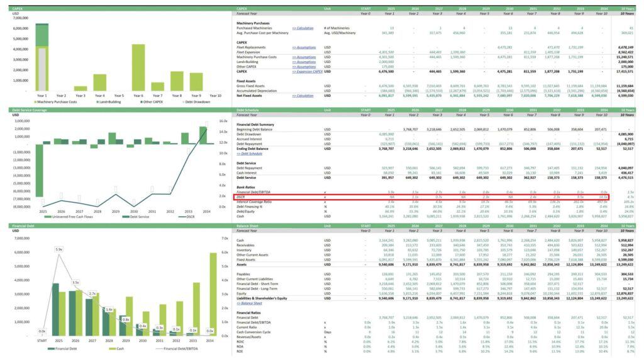644x364 pixels.
Task: Select the Other Current Assets row label
Action: (x=252, y=255)
